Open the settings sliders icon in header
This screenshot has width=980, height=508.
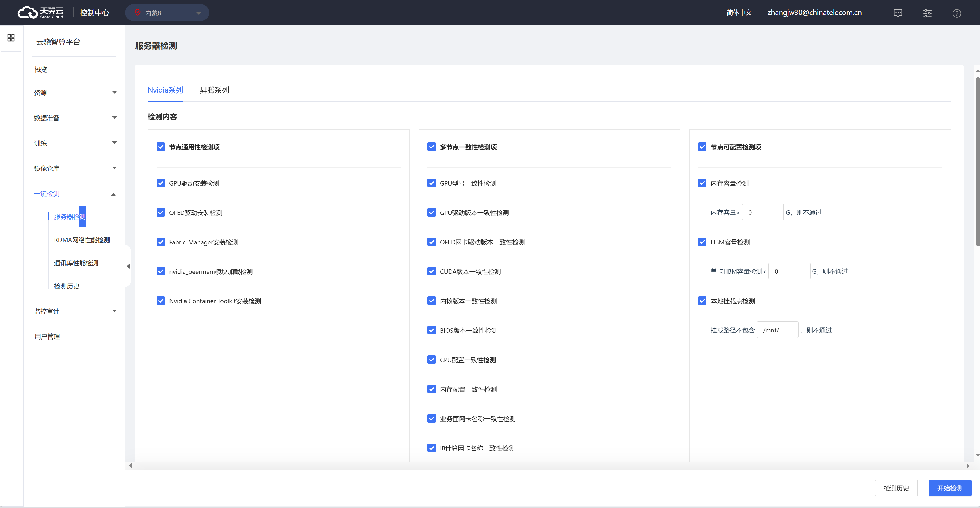pyautogui.click(x=927, y=13)
